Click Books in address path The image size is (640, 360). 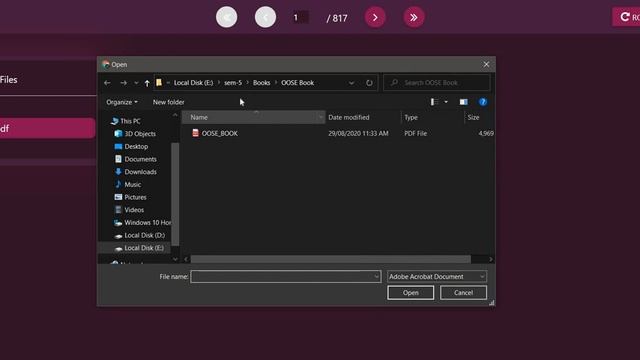(x=262, y=83)
